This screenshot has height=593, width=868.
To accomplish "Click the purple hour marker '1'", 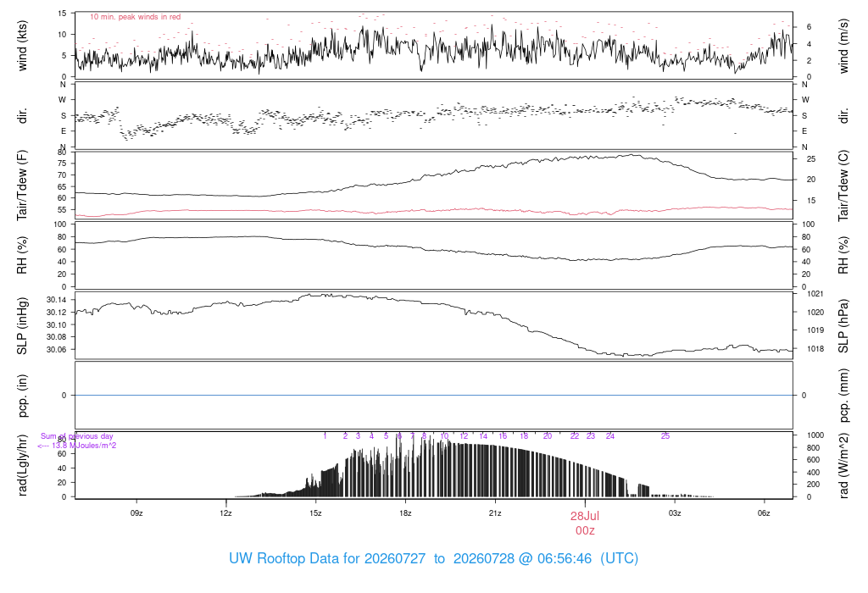I will [325, 436].
